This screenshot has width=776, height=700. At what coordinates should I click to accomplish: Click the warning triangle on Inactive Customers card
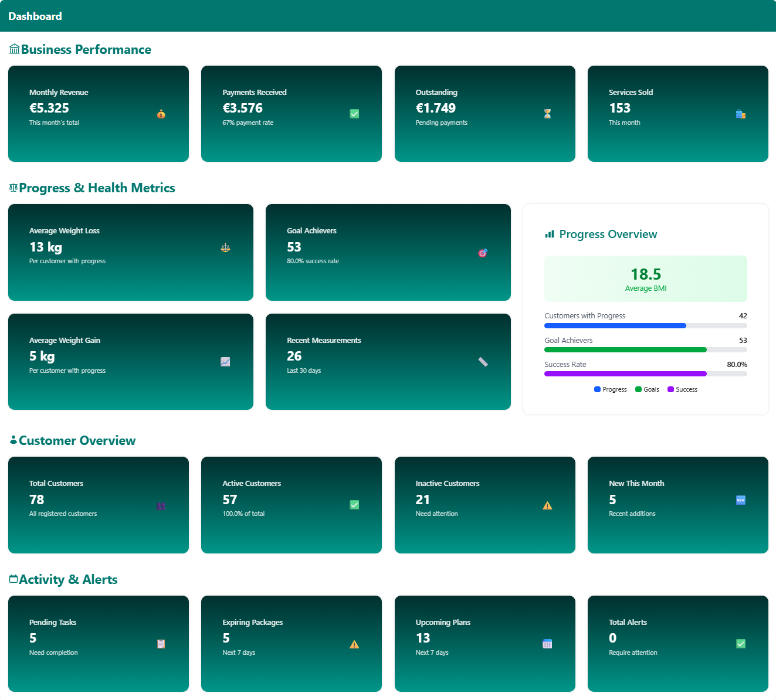(547, 505)
